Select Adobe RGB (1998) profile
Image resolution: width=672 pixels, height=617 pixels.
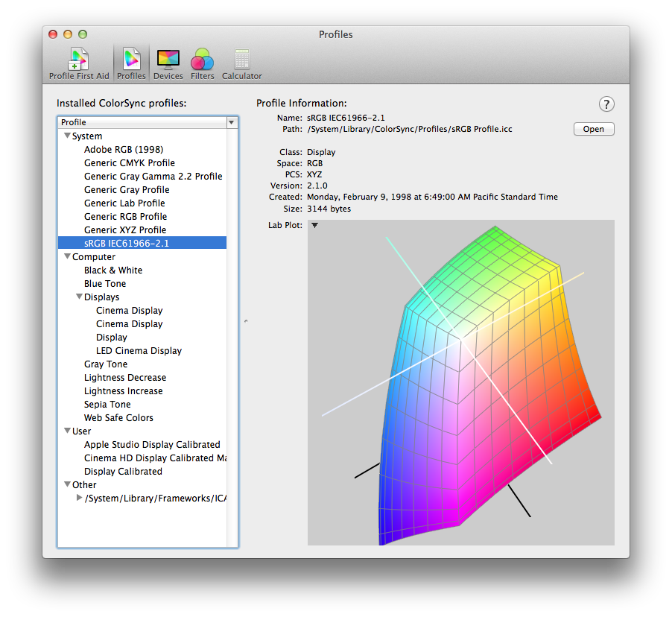[124, 150]
